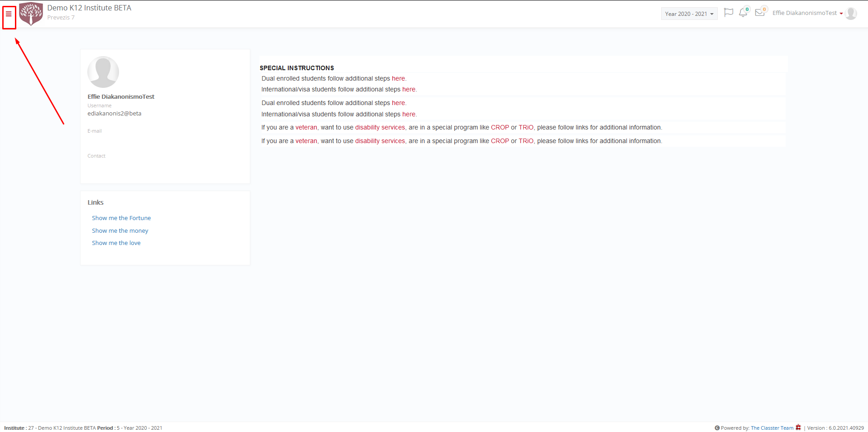Open The Classter Team footer link
Image resolution: width=868 pixels, height=432 pixels.
point(772,428)
